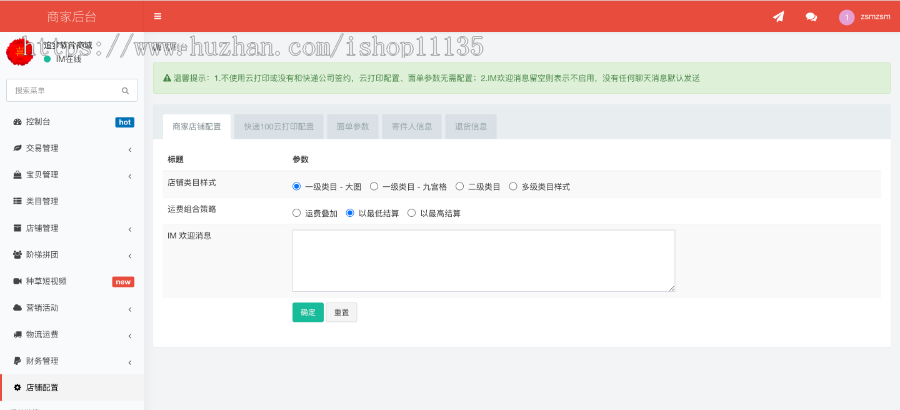900x410 pixels.
Task: Click the hamburger menu toggle icon
Action: tap(158, 17)
